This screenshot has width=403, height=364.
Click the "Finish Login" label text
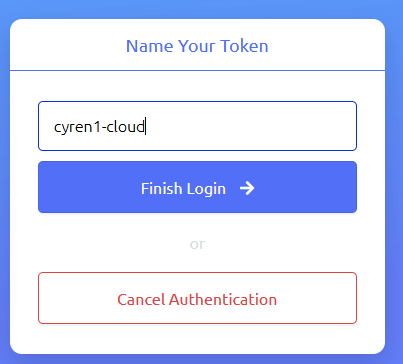coord(183,189)
